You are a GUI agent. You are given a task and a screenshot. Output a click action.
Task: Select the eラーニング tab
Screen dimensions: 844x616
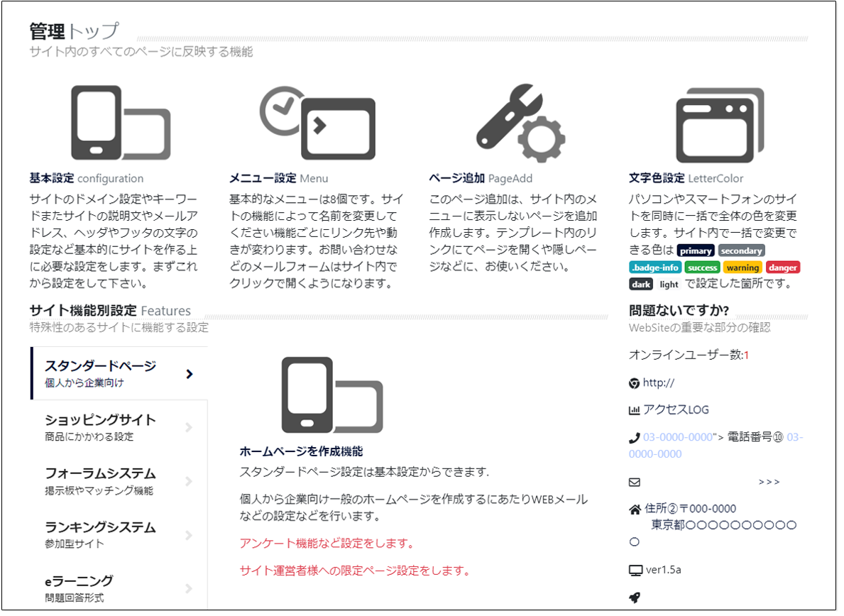(79, 588)
